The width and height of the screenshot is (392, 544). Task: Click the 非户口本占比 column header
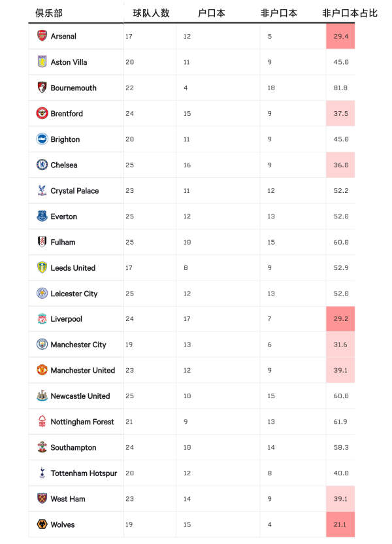350,13
